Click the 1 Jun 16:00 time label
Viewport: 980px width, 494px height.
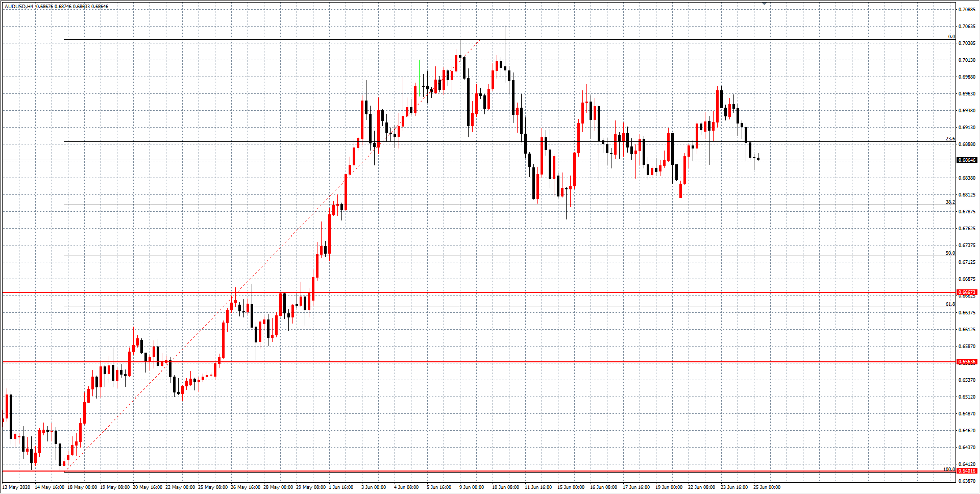pyautogui.click(x=342, y=487)
